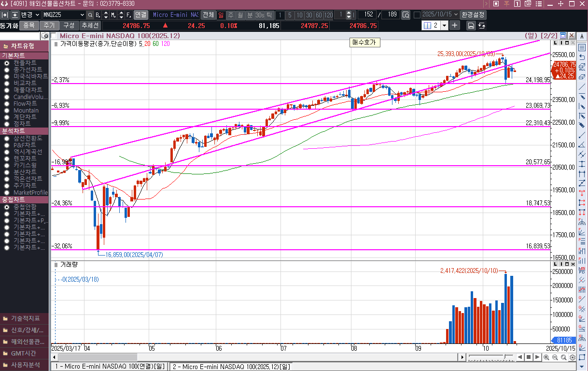The image size is (588, 371).
Task: Click the data lookup icon beside 189
Action: [x=406, y=15]
